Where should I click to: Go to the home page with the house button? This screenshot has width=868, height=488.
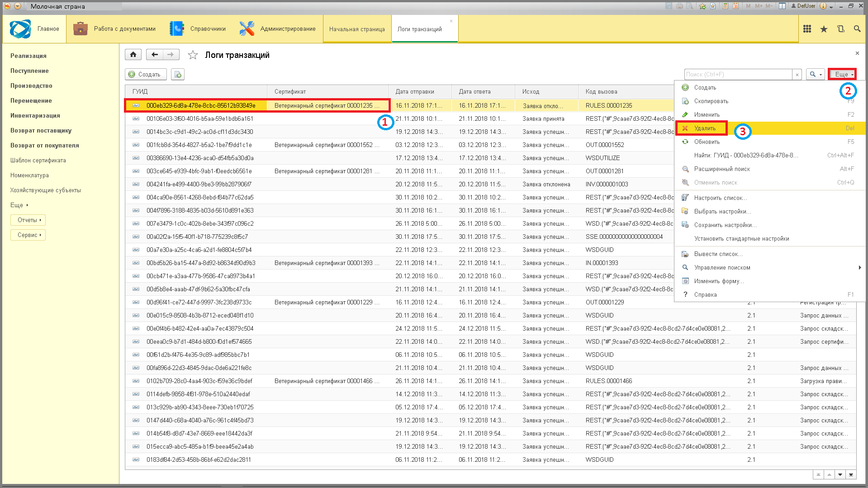coord(133,55)
